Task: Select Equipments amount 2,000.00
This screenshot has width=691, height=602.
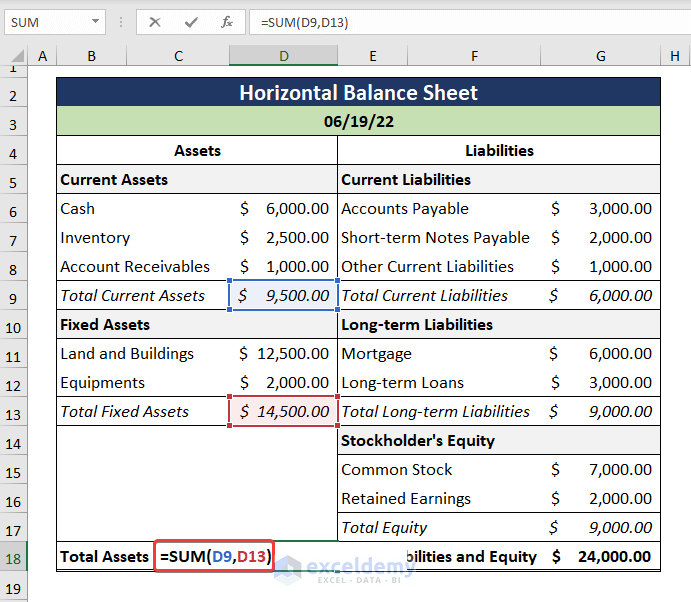Action: click(283, 383)
